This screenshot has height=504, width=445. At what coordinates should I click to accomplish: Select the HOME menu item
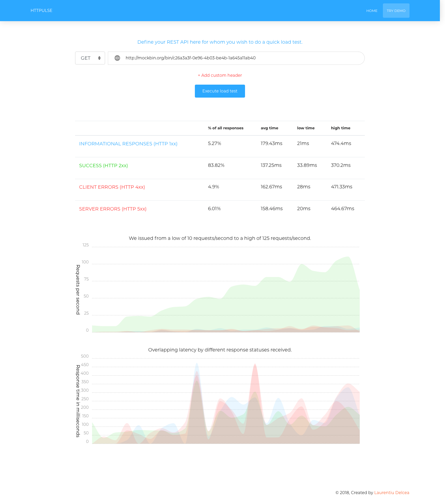pos(372,11)
